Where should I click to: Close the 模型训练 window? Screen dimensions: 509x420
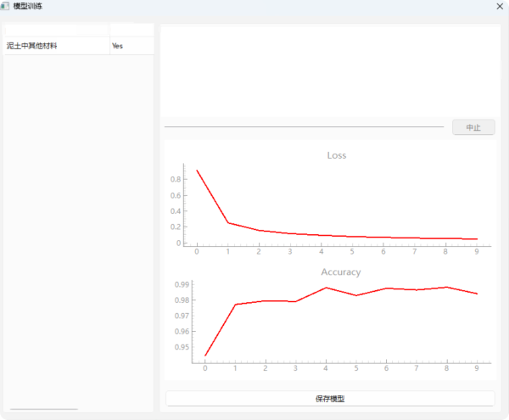click(498, 6)
